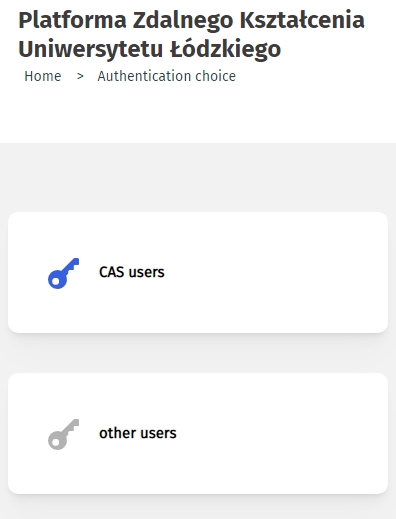Click the grey area above the CAS users card
396x519 pixels.
click(x=198, y=177)
